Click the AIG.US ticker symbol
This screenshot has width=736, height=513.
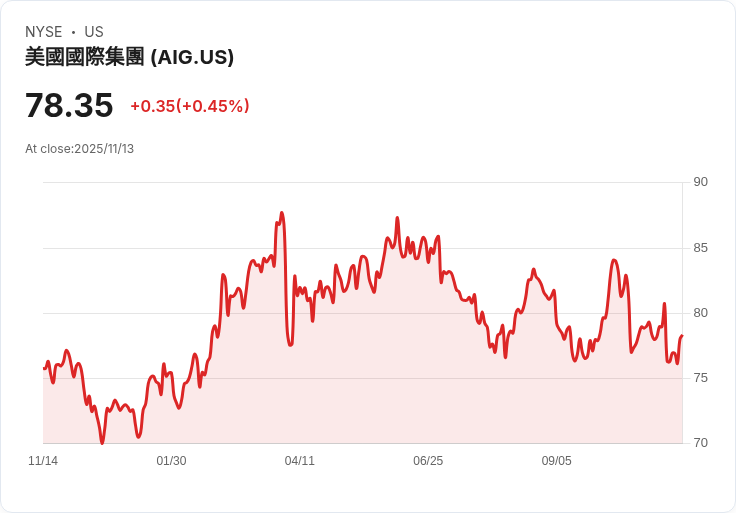coord(192,57)
